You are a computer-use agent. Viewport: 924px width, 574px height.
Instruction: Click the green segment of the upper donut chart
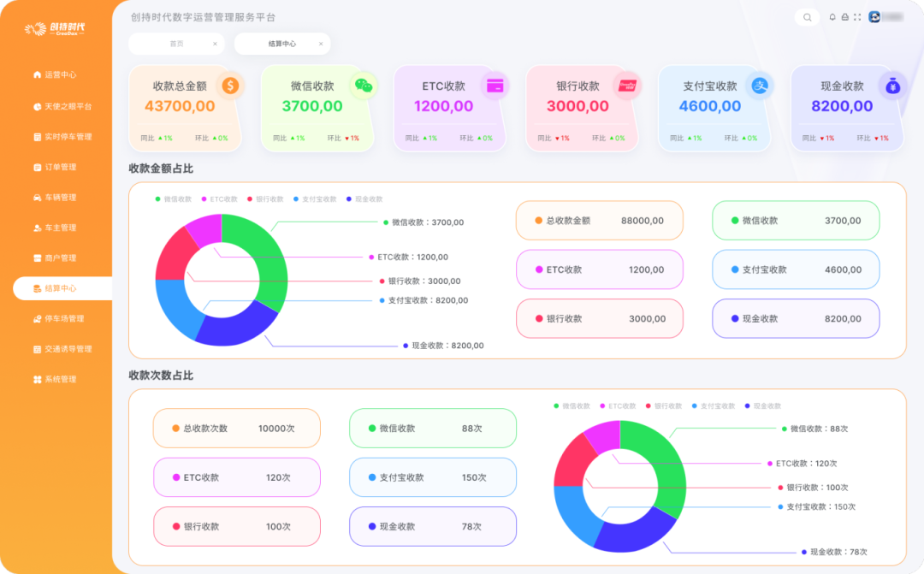coord(267,257)
